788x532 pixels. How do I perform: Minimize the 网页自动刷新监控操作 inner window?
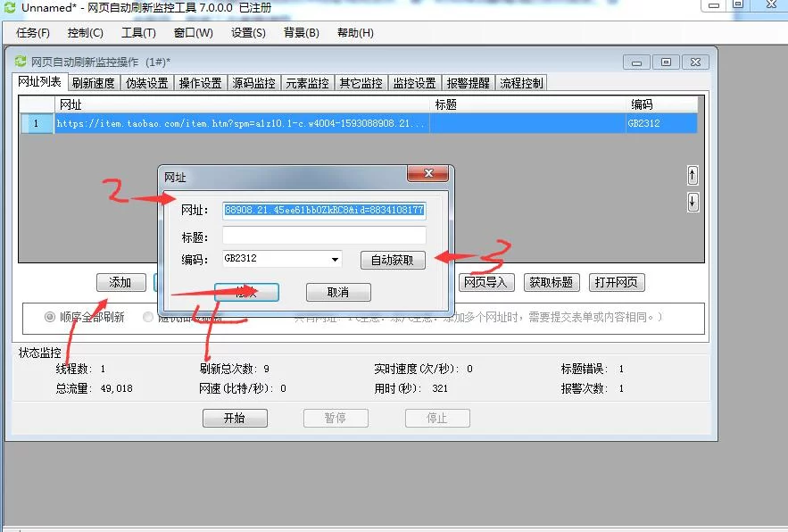[x=636, y=62]
